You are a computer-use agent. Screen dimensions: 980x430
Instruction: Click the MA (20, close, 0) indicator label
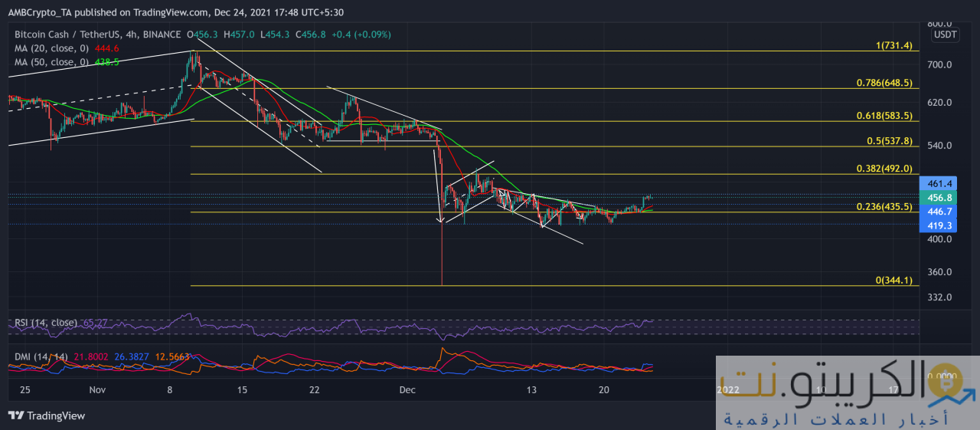pyautogui.click(x=57, y=48)
